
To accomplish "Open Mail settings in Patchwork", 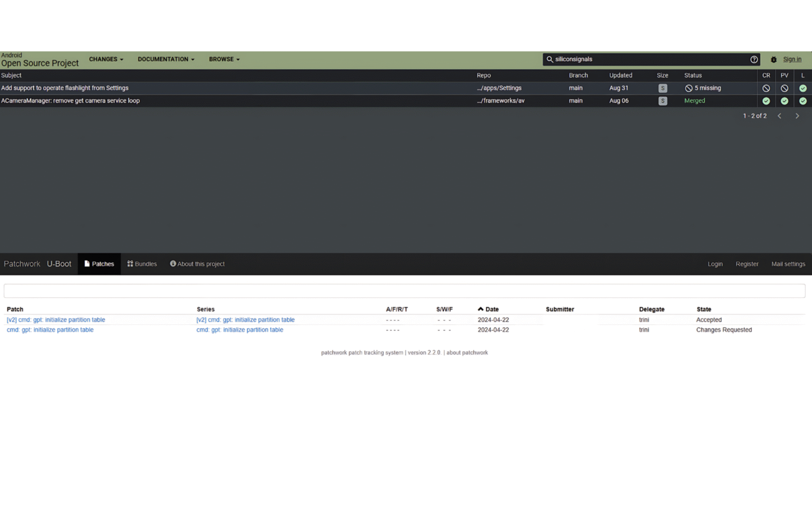I will [x=788, y=264].
